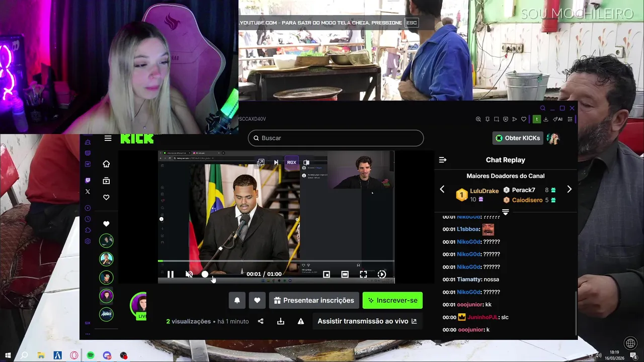Show the previous top donors page
The image size is (644, 362).
442,189
